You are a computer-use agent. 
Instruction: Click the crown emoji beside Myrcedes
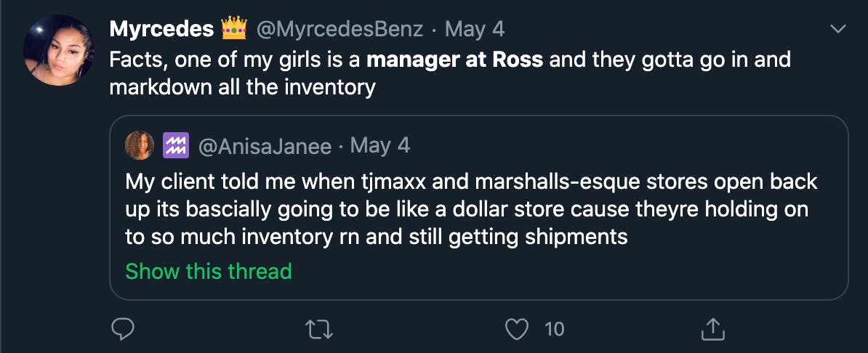click(233, 30)
